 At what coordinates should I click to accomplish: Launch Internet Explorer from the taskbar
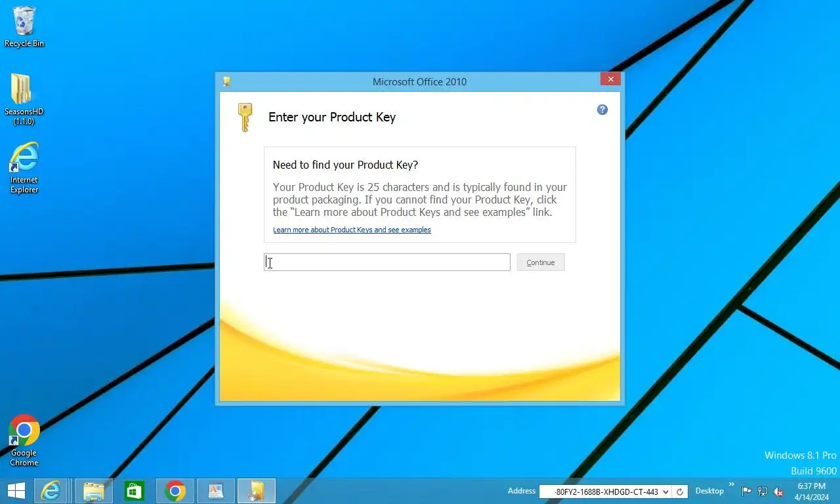[x=51, y=491]
